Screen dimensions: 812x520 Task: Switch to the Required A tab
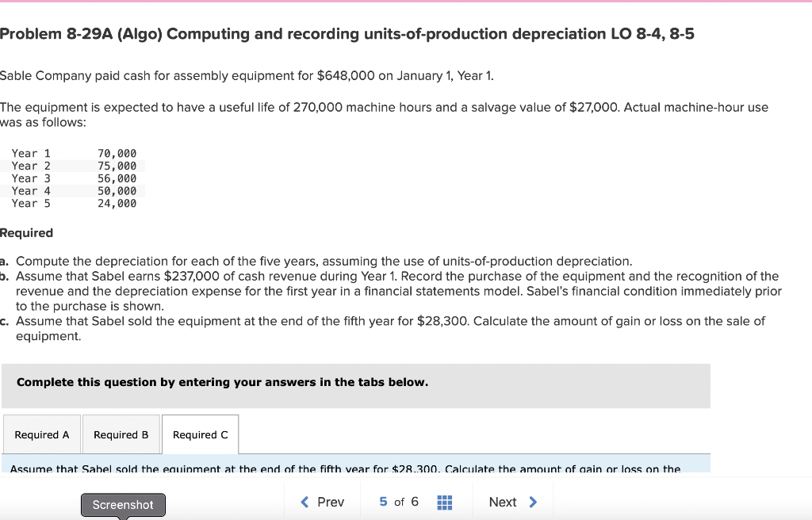pyautogui.click(x=41, y=434)
